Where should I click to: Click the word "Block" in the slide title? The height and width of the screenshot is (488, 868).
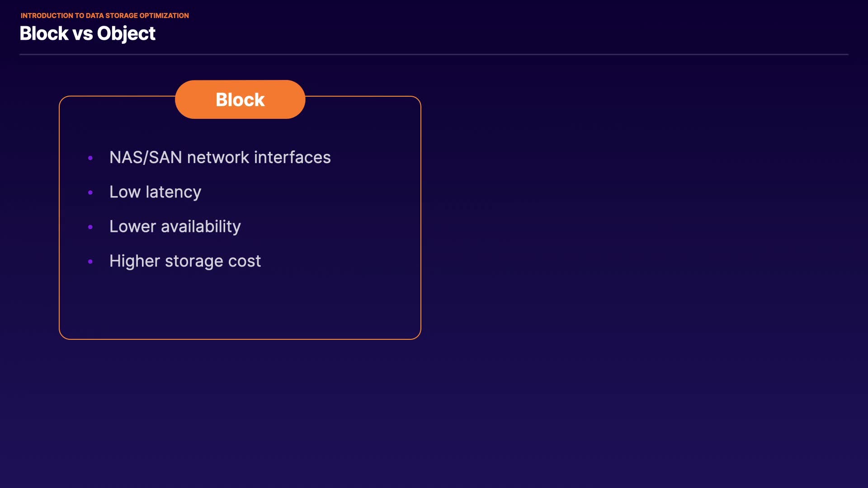pos(44,33)
